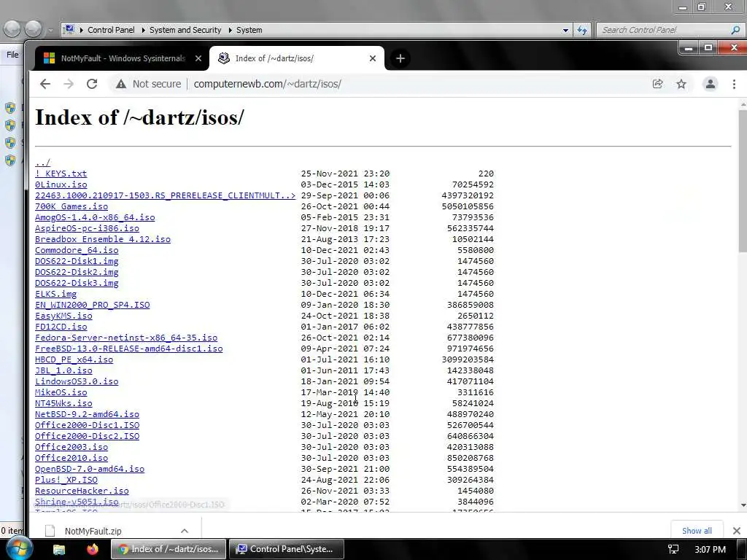Click the network icon in system tray
Viewport: 747px width, 560px height.
pos(673,550)
